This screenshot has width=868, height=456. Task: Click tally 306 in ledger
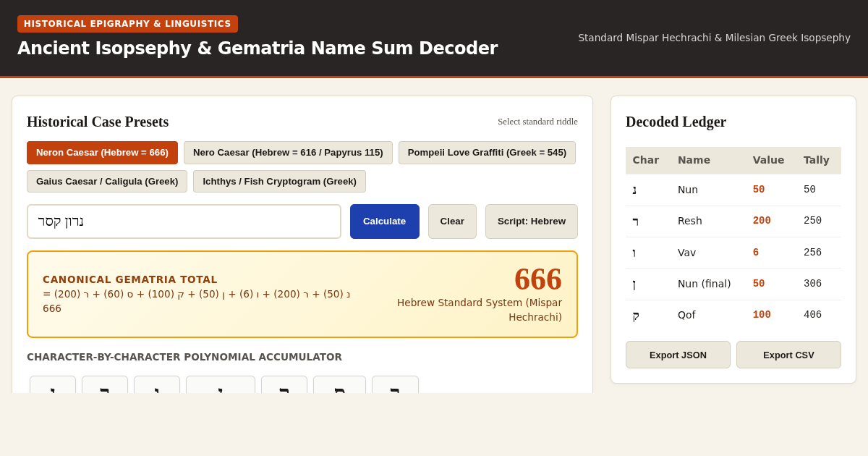pyautogui.click(x=812, y=284)
